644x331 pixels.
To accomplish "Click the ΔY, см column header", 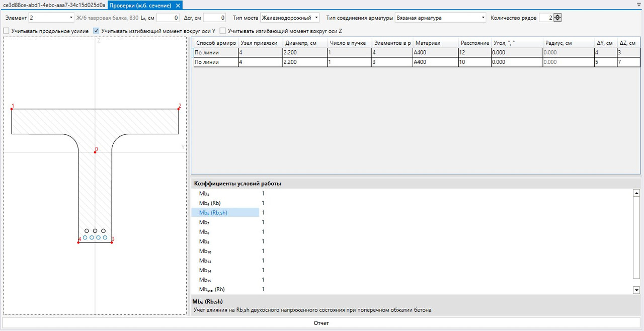I will [x=605, y=43].
